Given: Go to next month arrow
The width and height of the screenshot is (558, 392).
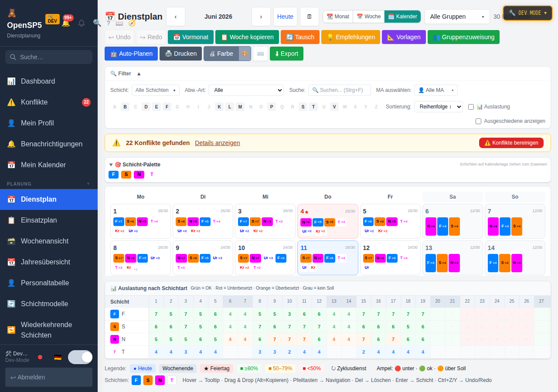Looking at the screenshot, I should point(261,17).
